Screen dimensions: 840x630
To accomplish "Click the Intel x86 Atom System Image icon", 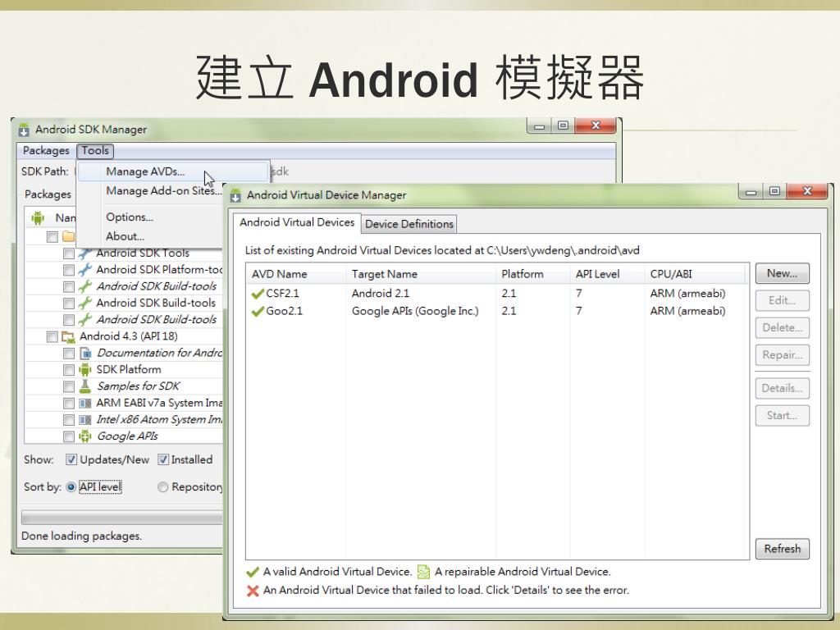I will [85, 420].
